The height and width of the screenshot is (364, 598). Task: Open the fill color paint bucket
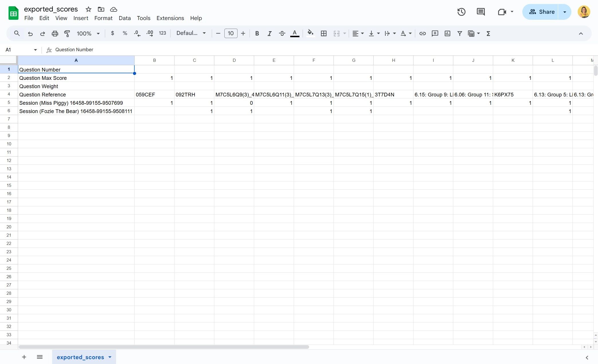pyautogui.click(x=310, y=33)
